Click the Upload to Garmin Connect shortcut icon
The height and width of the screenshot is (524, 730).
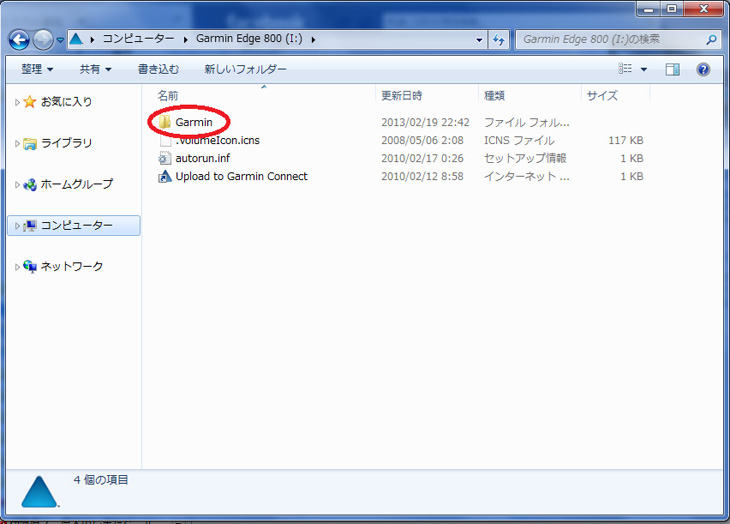click(x=165, y=176)
